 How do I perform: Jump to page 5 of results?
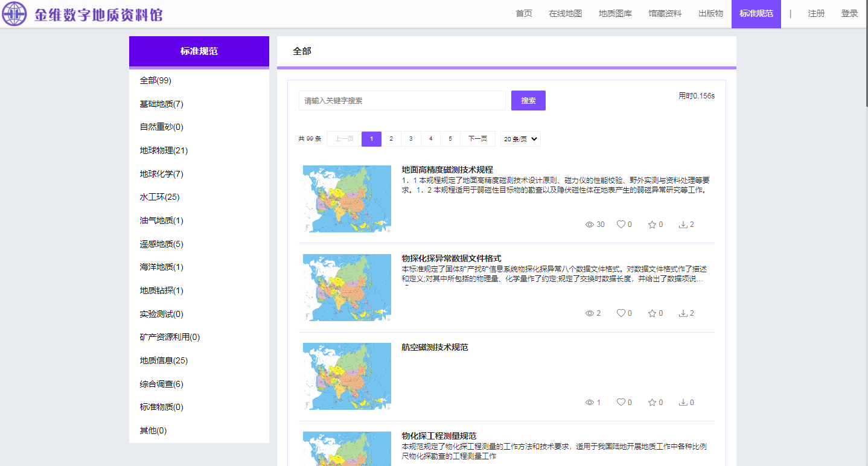(x=450, y=139)
